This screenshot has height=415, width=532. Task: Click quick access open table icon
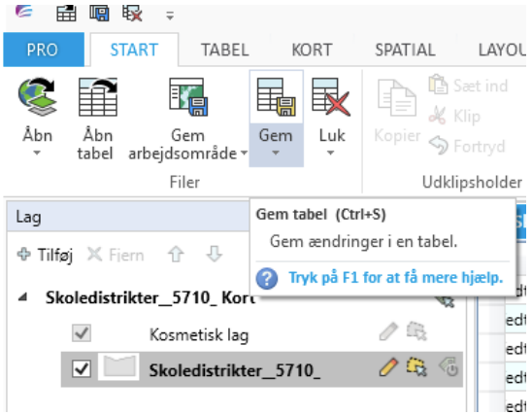(66, 14)
